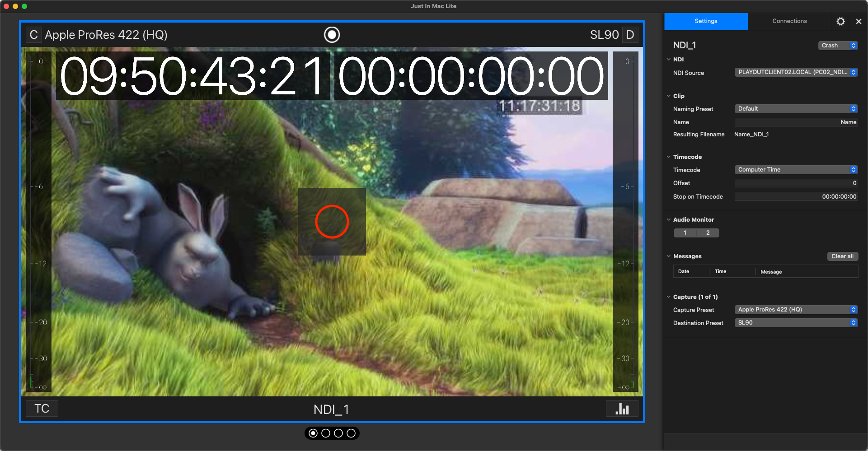Image resolution: width=868 pixels, height=451 pixels.
Task: Click the 00:00:00:00 duration display
Action: coord(471,75)
